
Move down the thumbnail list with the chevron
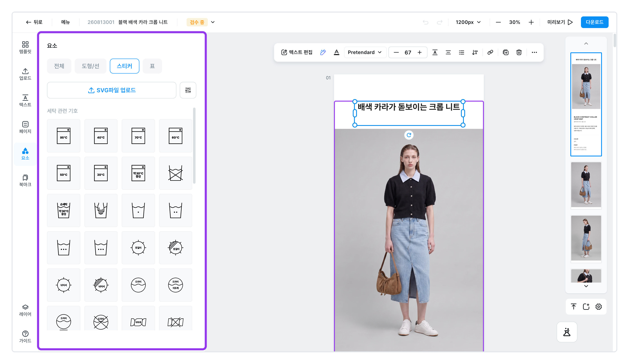586,286
